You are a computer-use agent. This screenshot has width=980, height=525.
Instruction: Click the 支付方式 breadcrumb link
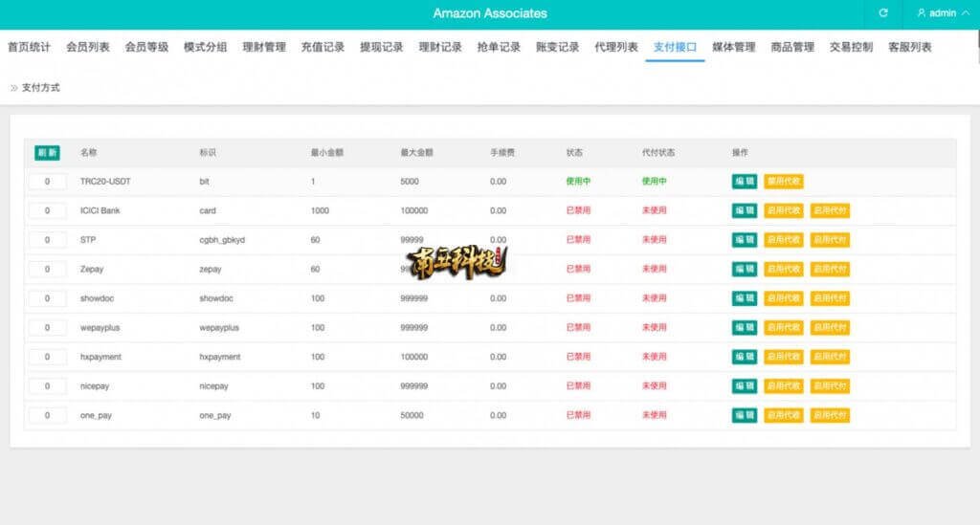click(40, 87)
